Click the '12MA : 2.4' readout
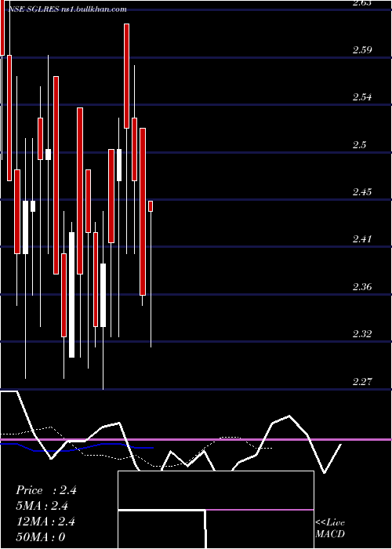Viewport: 392px width, 549px height. 45,522
